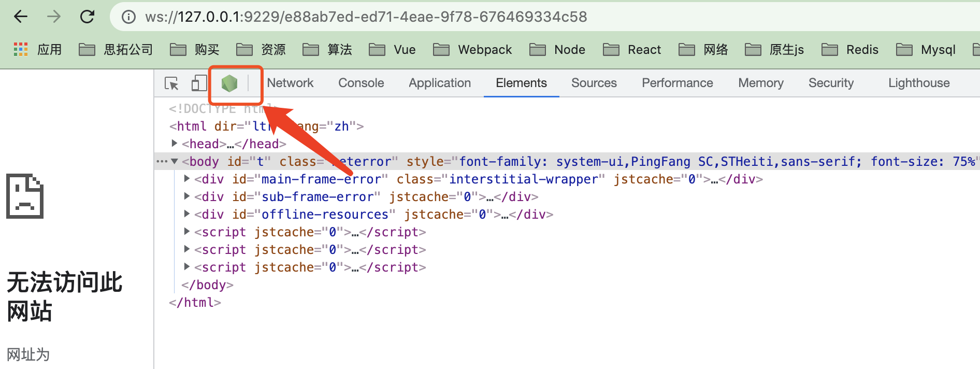The width and height of the screenshot is (980, 369).
Task: Reload the page with the refresh icon
Action: click(x=87, y=17)
